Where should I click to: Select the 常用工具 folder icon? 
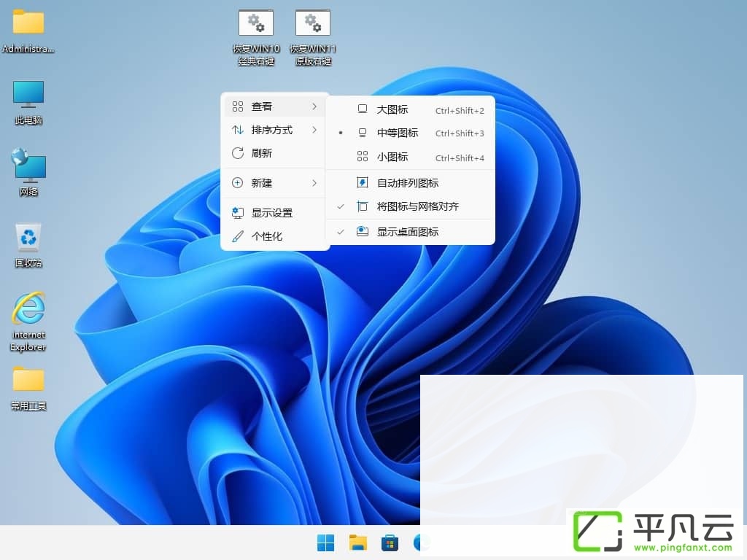coord(28,388)
